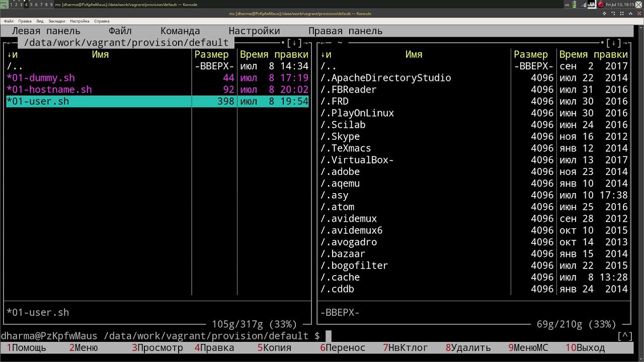Select parent directory in right panel

pos(474,66)
